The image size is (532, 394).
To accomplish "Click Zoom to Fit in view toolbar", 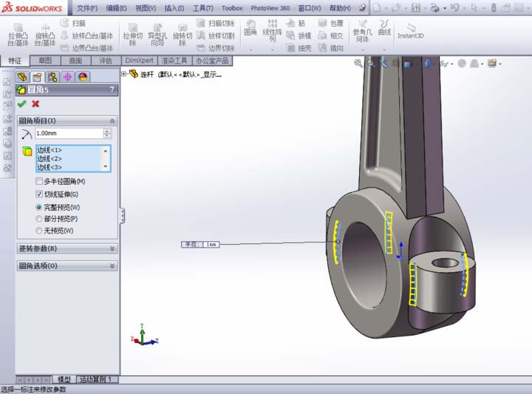I will pos(358,63).
